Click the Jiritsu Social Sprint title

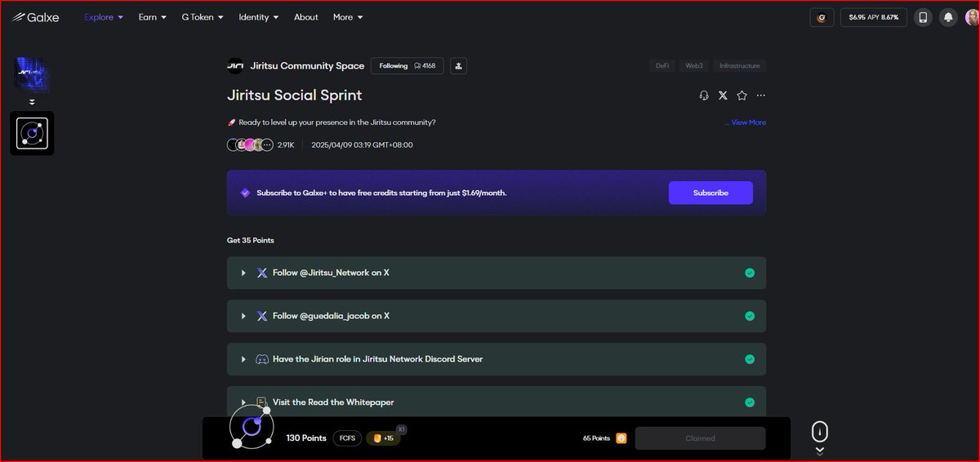point(295,96)
